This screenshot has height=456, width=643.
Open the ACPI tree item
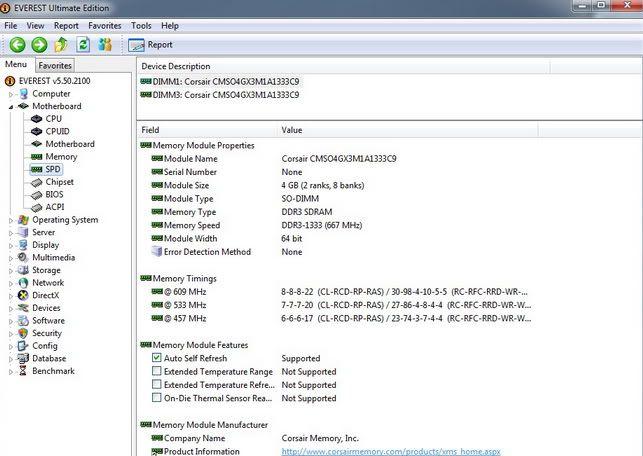pos(55,207)
